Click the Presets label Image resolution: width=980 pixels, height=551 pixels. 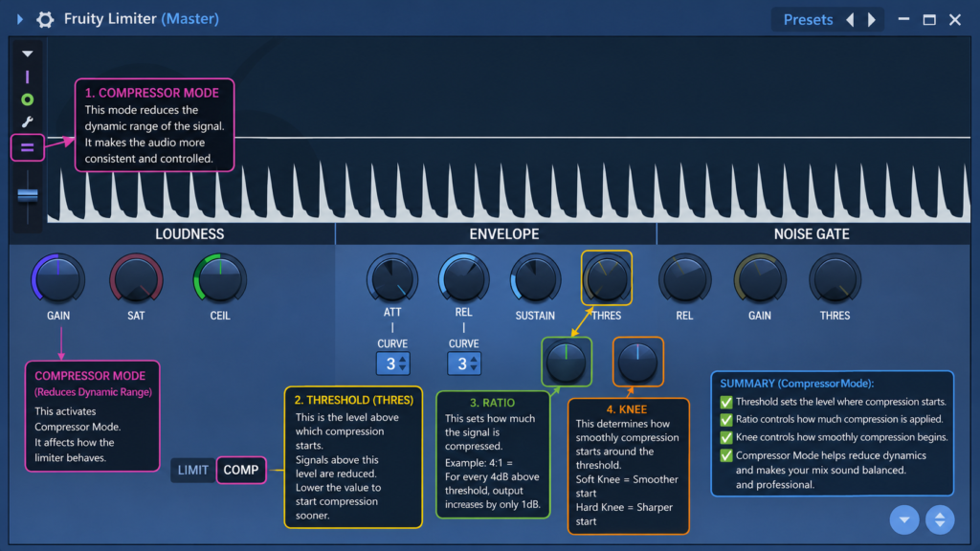tap(808, 20)
